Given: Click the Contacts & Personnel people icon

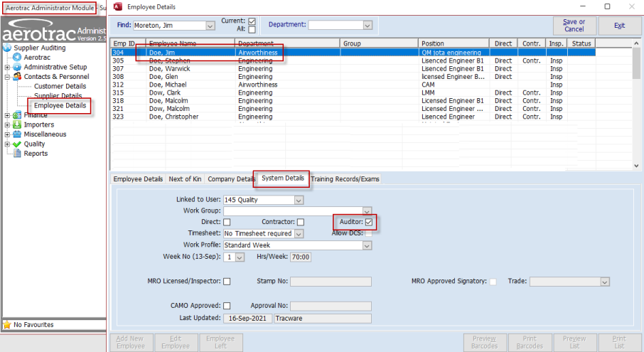Looking at the screenshot, I should tap(18, 77).
